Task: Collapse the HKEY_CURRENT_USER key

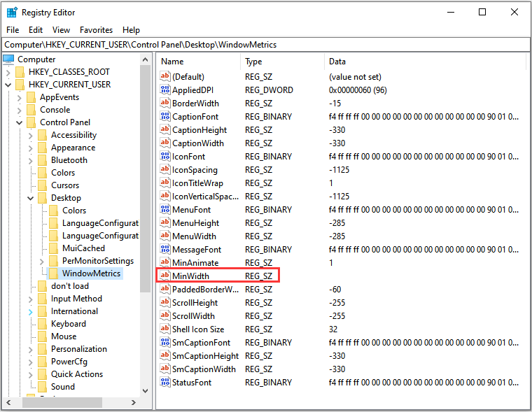Action: tap(8, 85)
